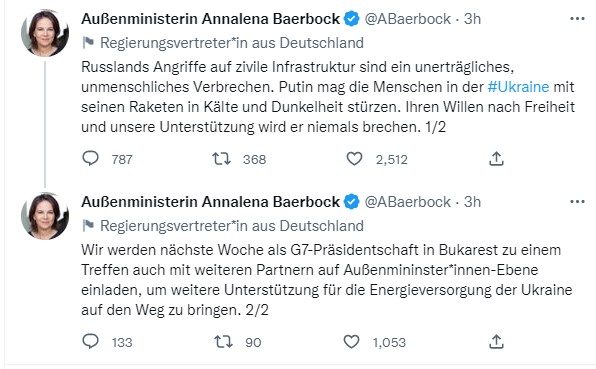Open the #Ukraine hashtag link
Viewport: 596px width, 369px height.
pyautogui.click(x=518, y=87)
